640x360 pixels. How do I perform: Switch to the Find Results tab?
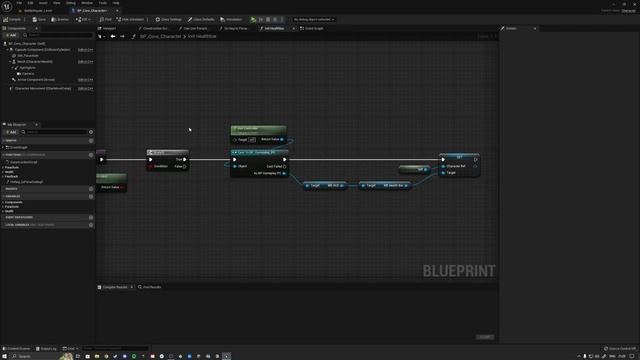(150, 287)
